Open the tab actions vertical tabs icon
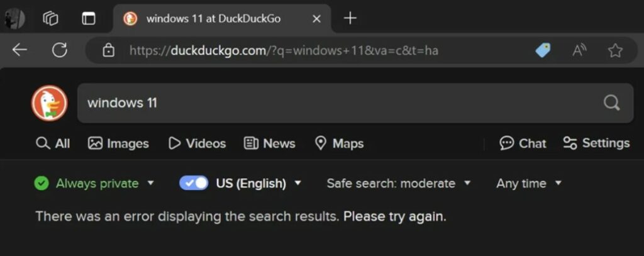This screenshot has height=256, width=644. (89, 18)
